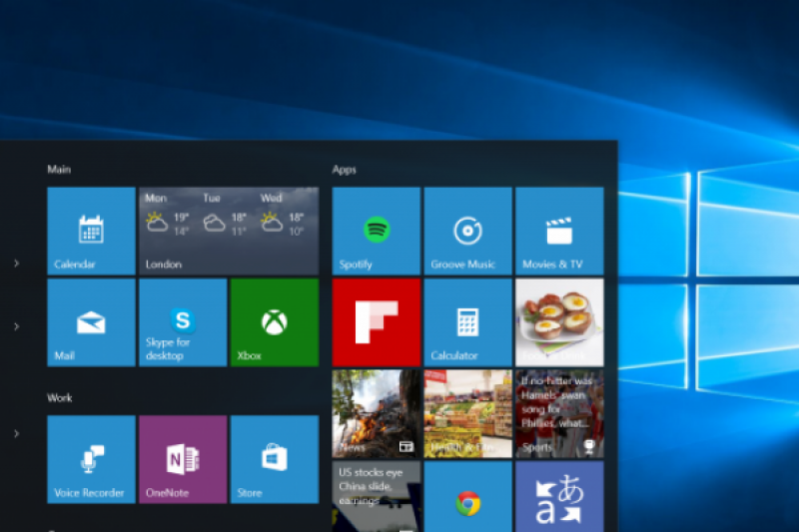The image size is (799, 532).
Task: Open the Sports live tile
Action: 559,414
